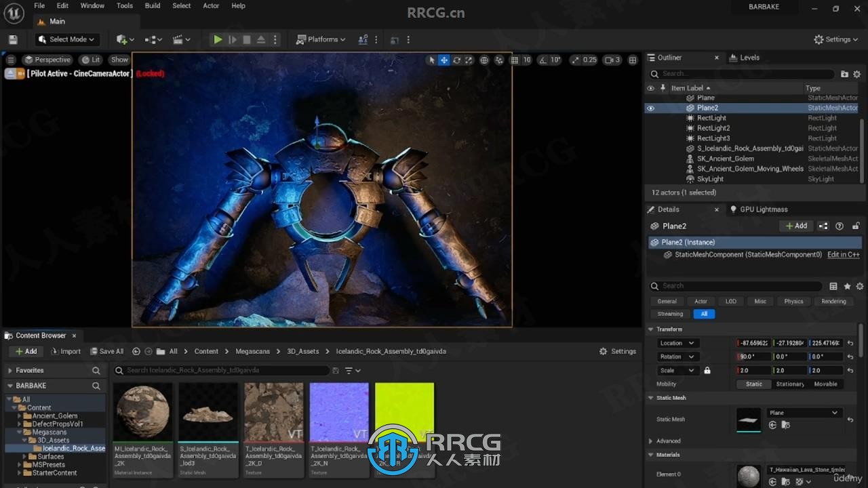Screen dimensions: 868x488
Task: Toggle visibility of Plane2 in Outliner
Action: 650,108
